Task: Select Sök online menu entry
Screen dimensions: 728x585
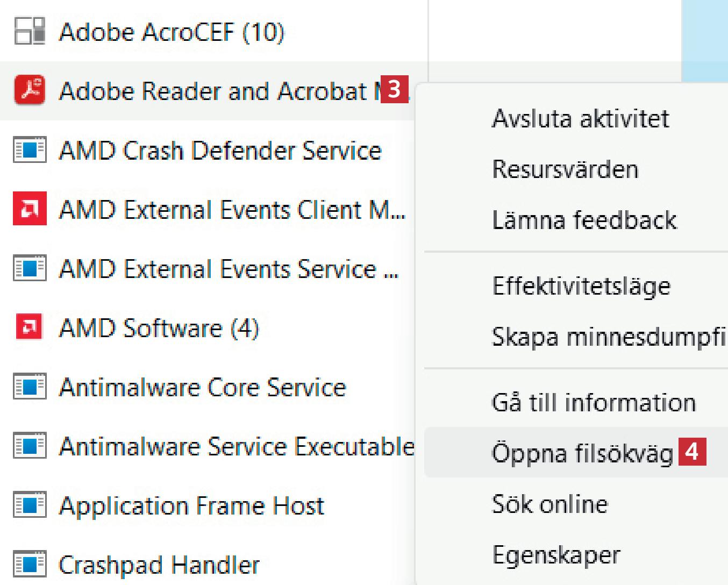Action: [x=549, y=504]
